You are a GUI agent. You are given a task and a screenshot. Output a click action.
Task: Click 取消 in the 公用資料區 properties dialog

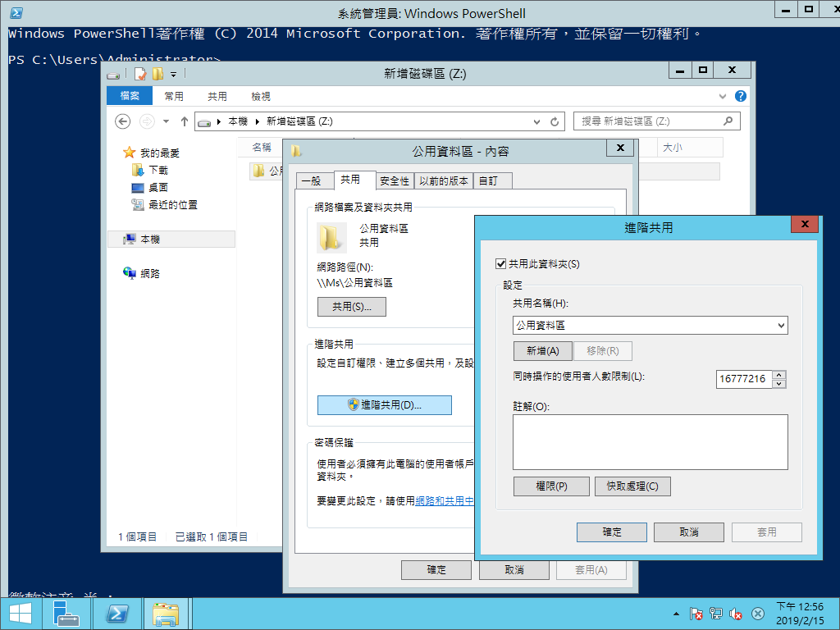[514, 570]
